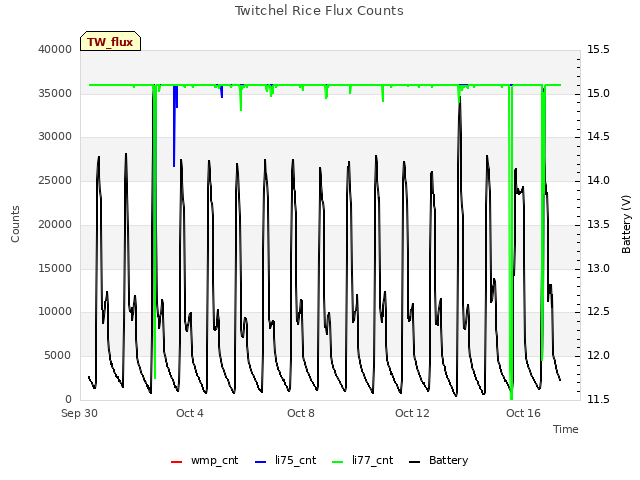Screen dimensions: 640x480
Task: Click the 10000 counts tick label
Action: pyautogui.click(x=55, y=312)
